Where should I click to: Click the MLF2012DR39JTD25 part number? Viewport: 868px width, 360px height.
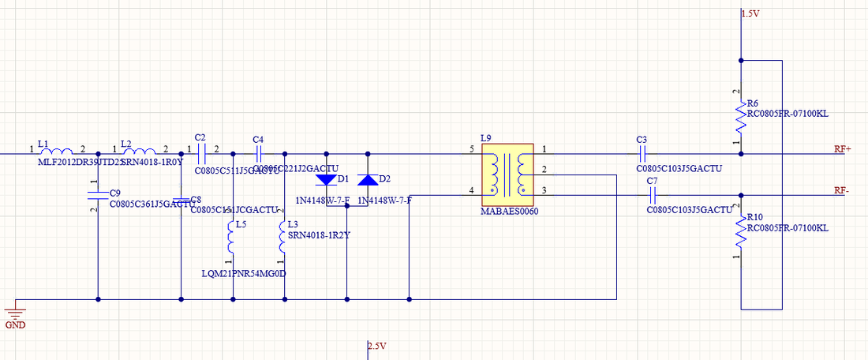click(80, 163)
